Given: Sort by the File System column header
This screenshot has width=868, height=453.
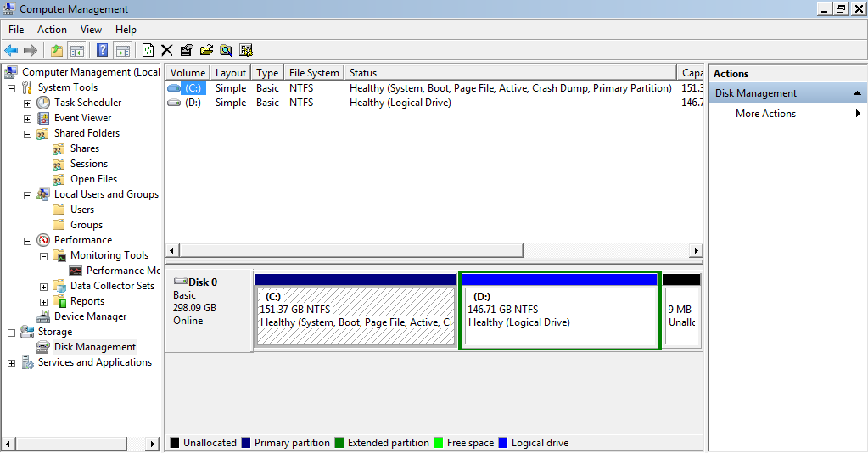Looking at the screenshot, I should point(314,73).
